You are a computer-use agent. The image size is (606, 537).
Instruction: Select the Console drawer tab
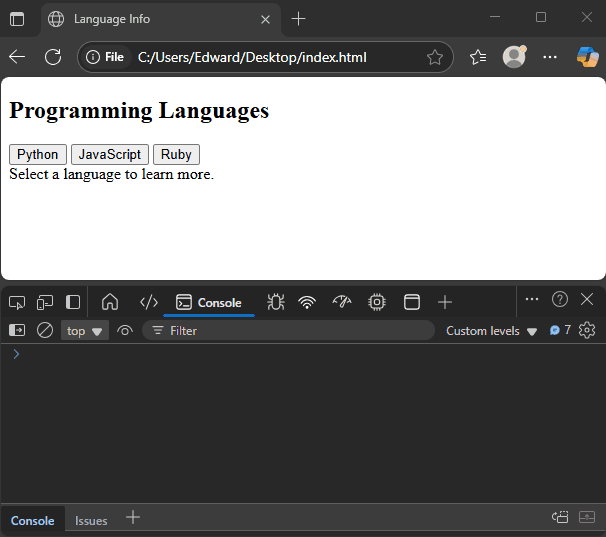pos(32,521)
